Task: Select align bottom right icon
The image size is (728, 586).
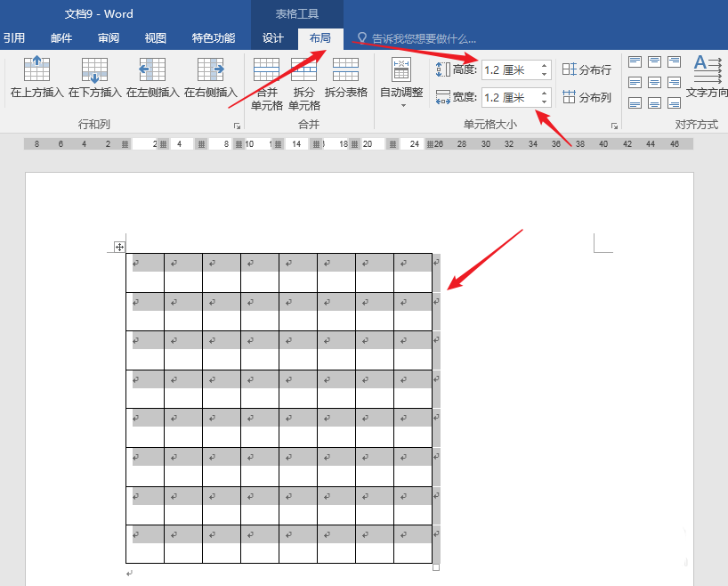Action: click(674, 102)
